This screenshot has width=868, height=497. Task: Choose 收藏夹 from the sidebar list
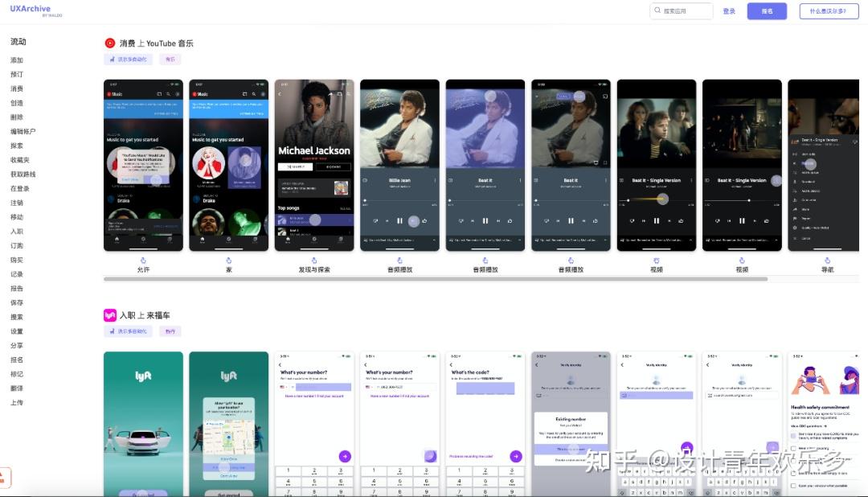tap(20, 160)
